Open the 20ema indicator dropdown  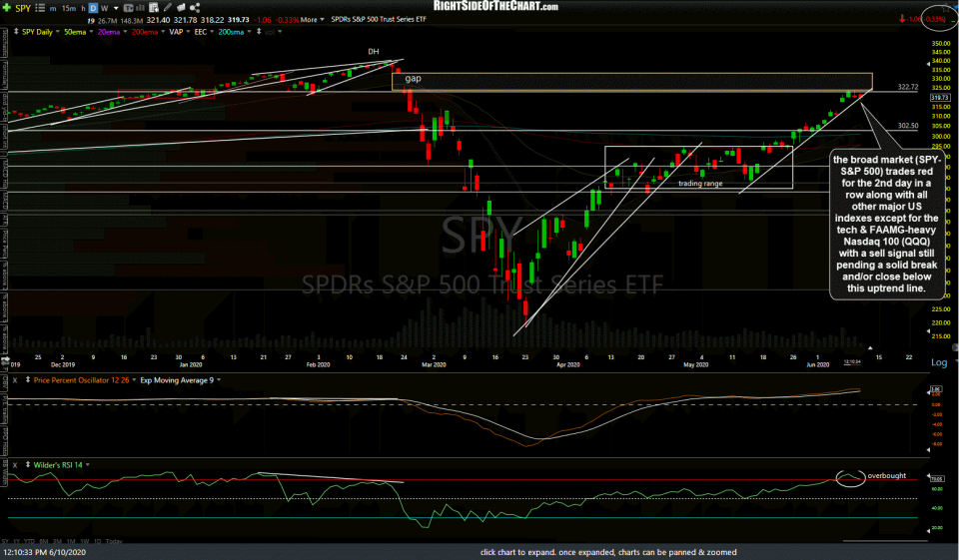125,32
